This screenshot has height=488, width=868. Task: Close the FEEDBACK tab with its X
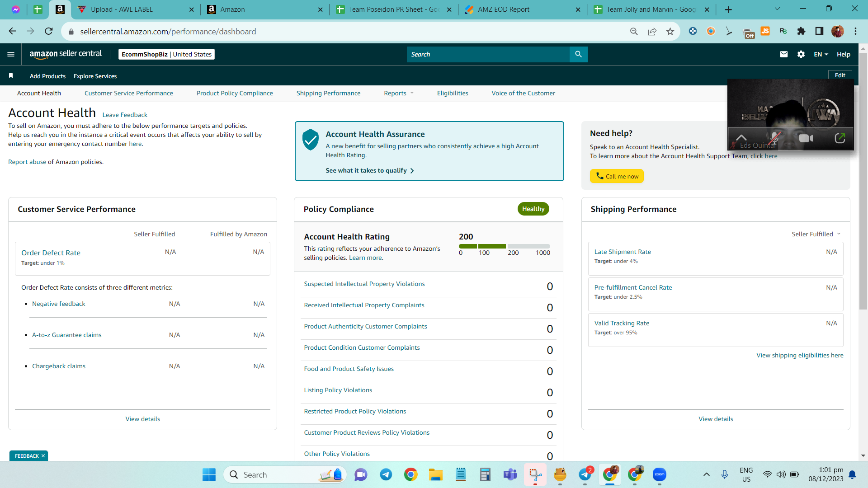43,455
